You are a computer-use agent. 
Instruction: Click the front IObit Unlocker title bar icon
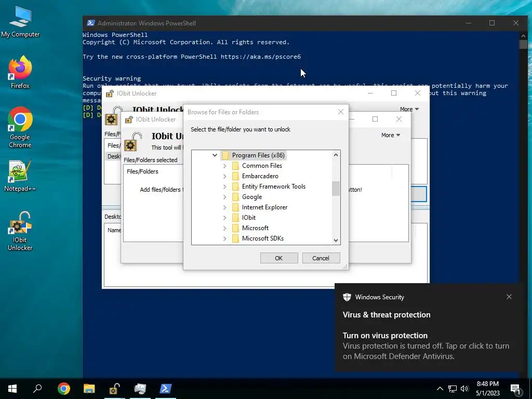[x=129, y=119]
